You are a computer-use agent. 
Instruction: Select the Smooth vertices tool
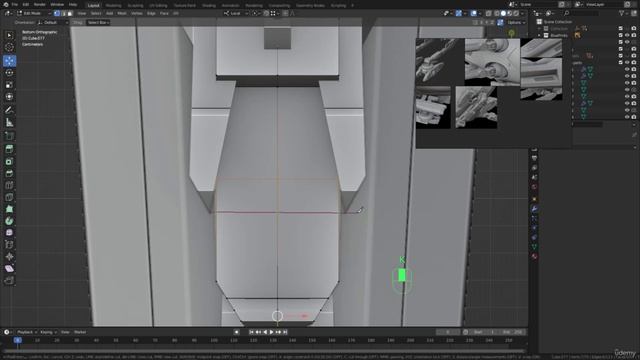(x=9, y=233)
